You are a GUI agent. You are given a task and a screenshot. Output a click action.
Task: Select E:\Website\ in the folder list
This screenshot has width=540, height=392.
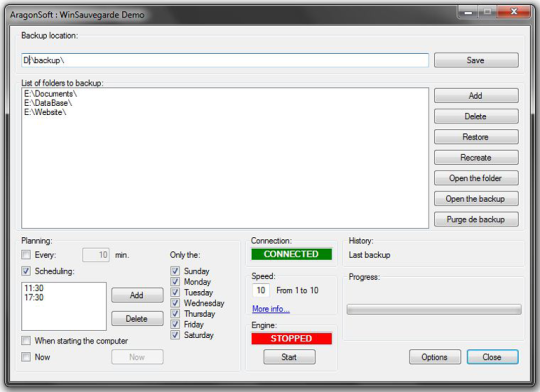(45, 112)
